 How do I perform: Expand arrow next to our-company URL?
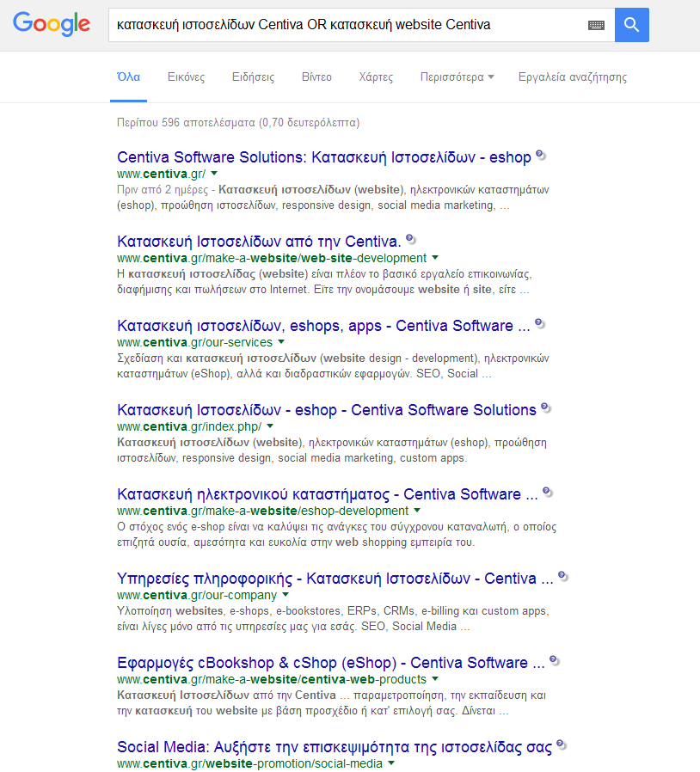coord(286,594)
